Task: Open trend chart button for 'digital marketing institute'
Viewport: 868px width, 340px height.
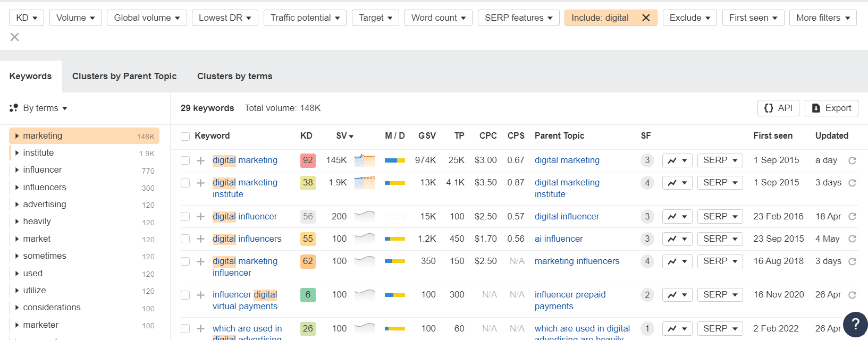Action: (x=677, y=183)
